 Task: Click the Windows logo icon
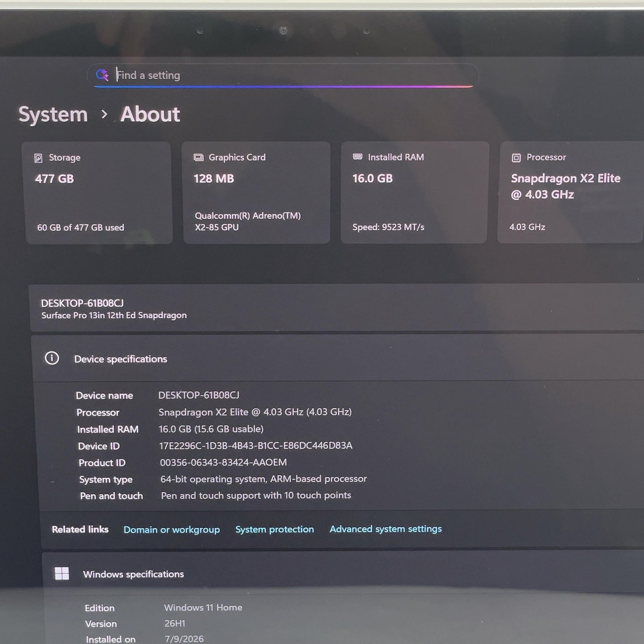pos(62,573)
